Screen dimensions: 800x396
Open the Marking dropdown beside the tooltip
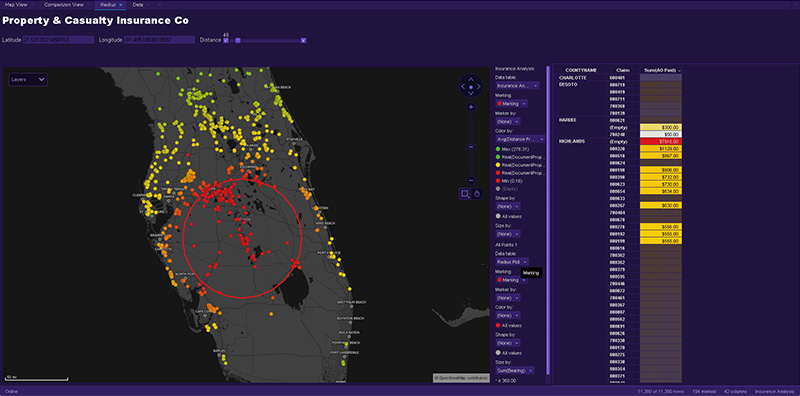[x=511, y=280]
